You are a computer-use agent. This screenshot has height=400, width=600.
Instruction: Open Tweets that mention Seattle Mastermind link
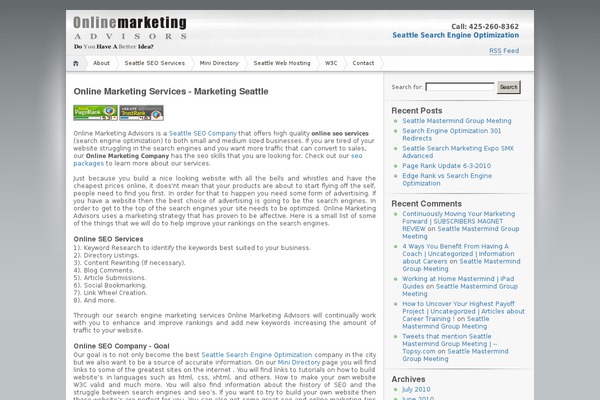coord(450,344)
